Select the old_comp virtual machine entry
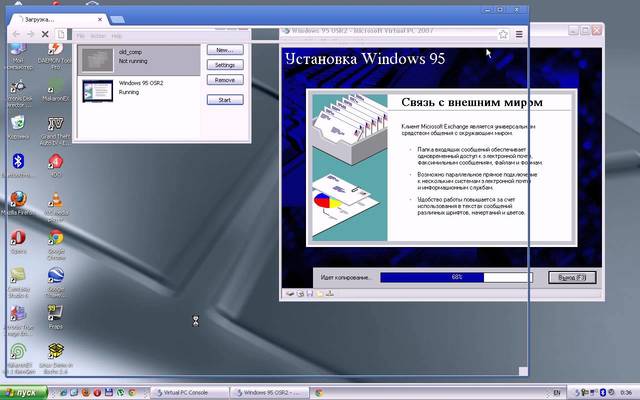The width and height of the screenshot is (640, 400). (139, 60)
